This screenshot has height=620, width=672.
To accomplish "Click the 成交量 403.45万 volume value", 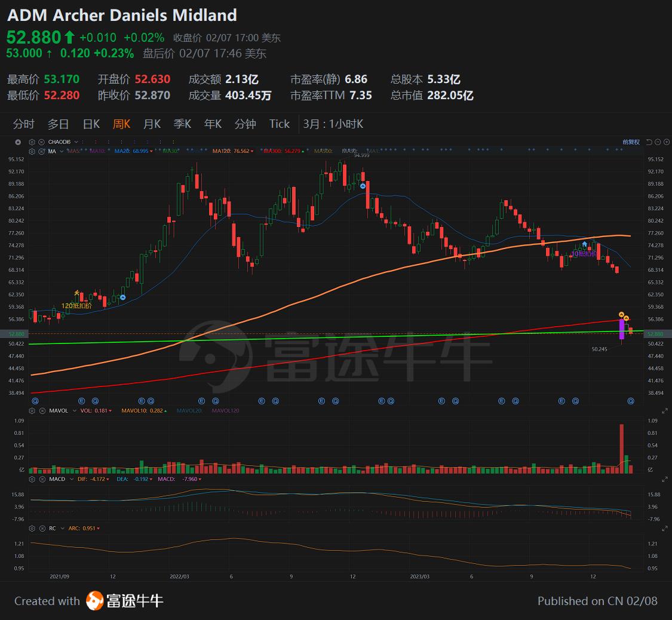I will [x=248, y=95].
